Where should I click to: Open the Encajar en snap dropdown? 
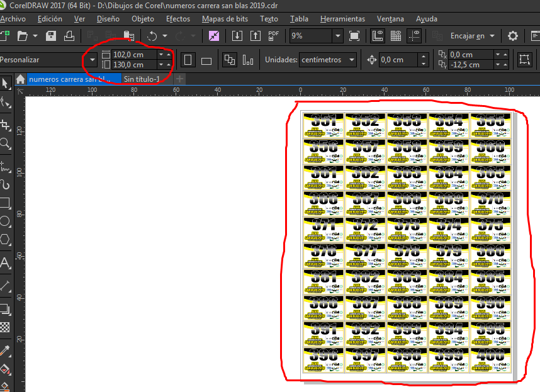pos(492,36)
